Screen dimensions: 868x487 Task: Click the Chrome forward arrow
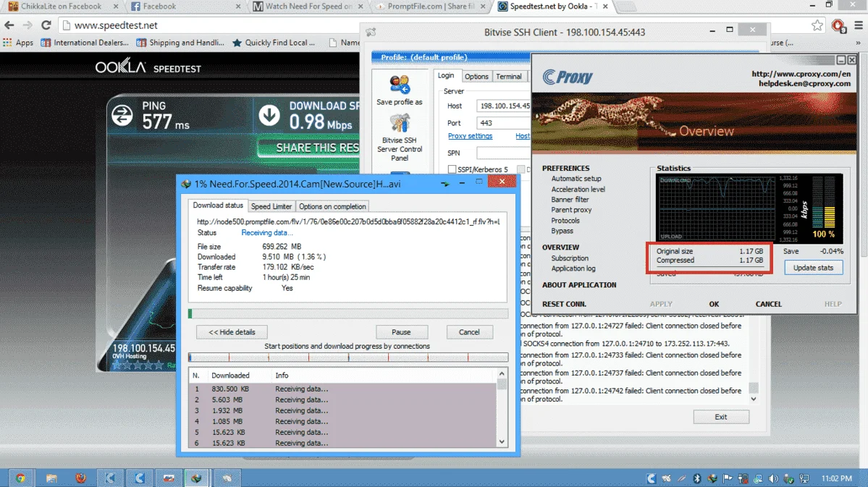click(27, 25)
